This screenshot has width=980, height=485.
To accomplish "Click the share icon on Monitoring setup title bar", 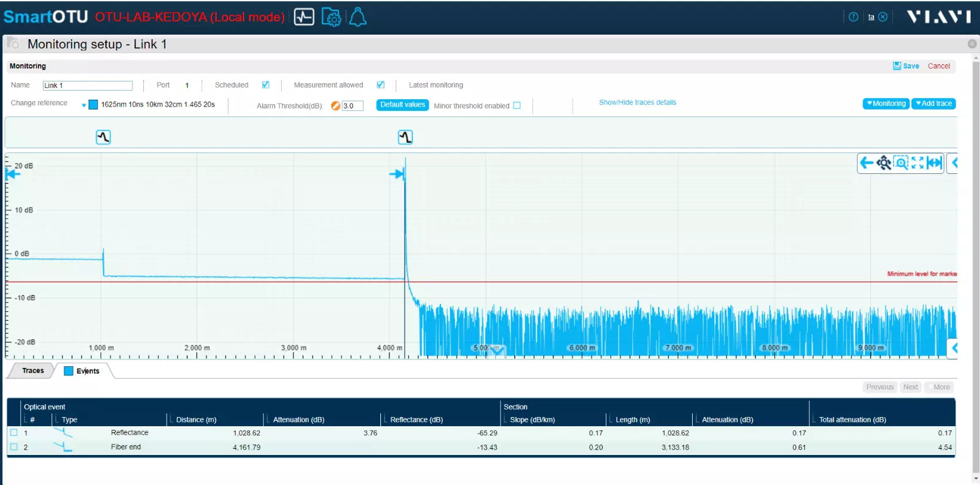I will click(971, 44).
